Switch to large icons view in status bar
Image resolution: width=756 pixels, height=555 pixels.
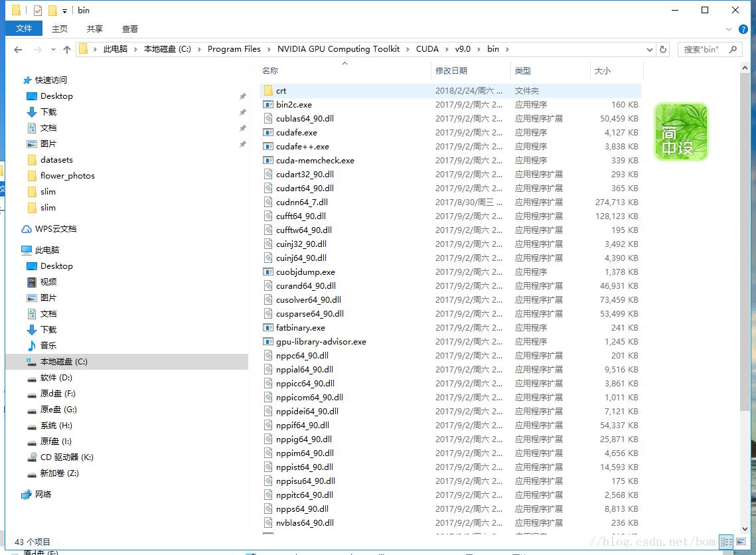click(741, 542)
